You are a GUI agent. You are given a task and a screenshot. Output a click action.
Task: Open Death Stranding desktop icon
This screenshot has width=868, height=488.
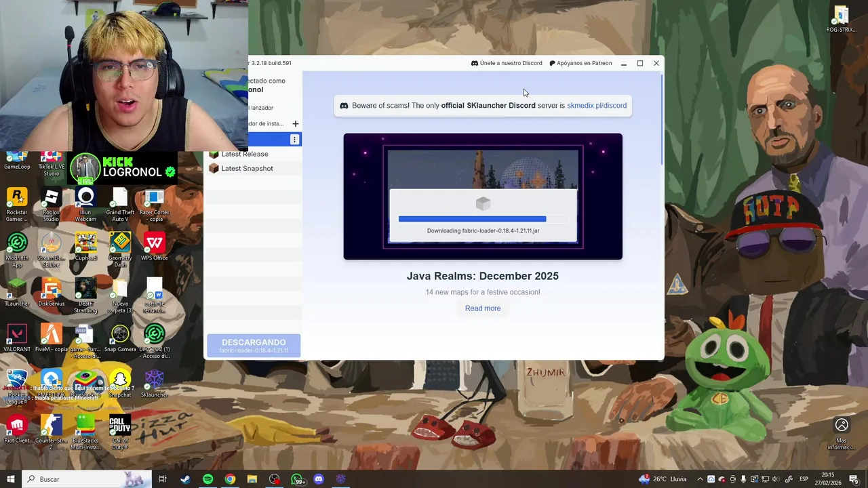(85, 296)
